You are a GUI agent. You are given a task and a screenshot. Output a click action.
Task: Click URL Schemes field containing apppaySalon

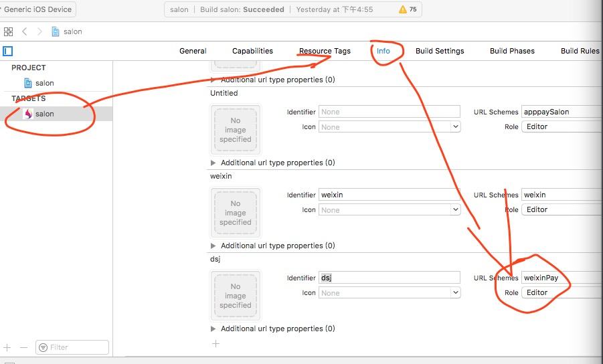pos(562,112)
